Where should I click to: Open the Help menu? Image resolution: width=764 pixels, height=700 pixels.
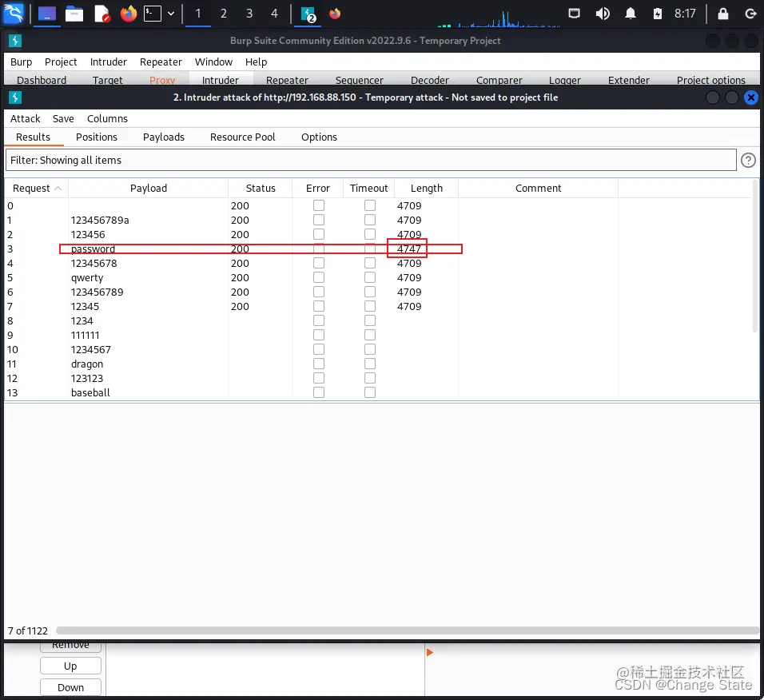point(257,62)
